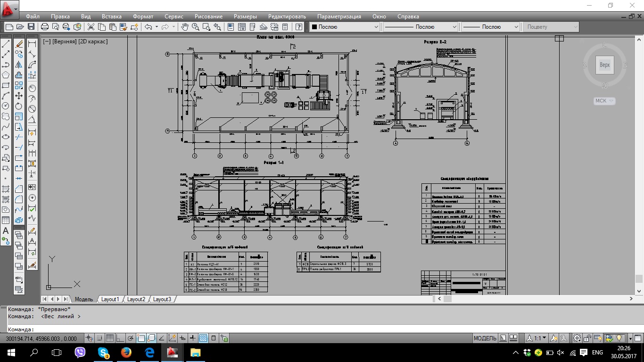Open the Параметризация menu
This screenshot has height=362, width=644.
click(339, 16)
